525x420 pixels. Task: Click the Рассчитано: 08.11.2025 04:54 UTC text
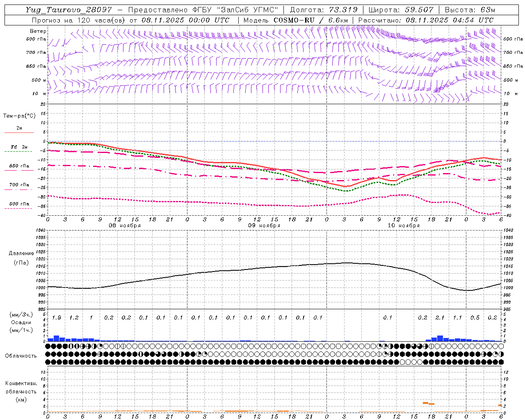426,20
